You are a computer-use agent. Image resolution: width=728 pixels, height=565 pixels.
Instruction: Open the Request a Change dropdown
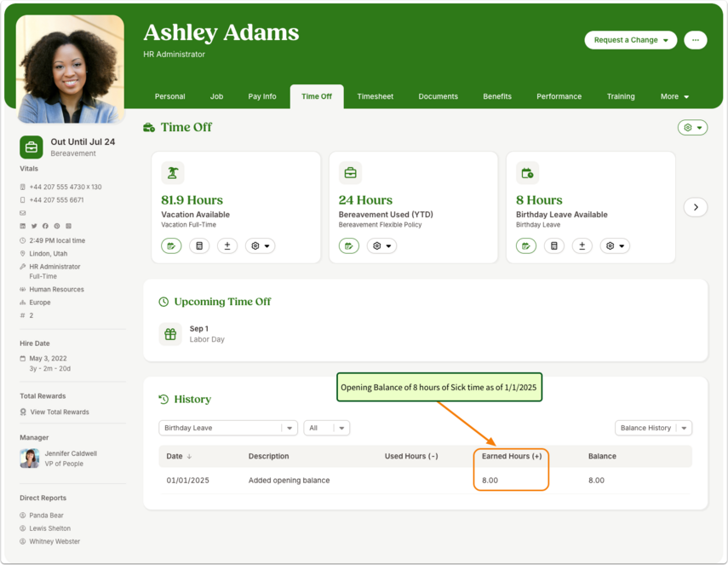[630, 40]
